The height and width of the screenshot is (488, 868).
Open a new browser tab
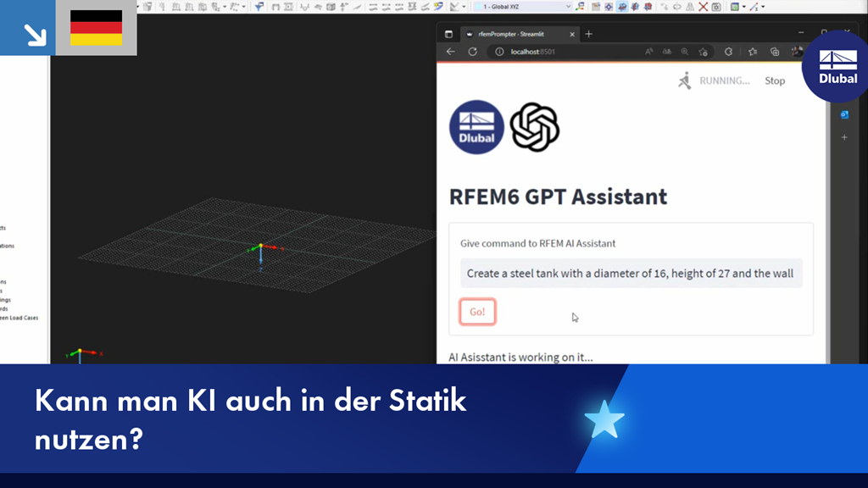(588, 34)
